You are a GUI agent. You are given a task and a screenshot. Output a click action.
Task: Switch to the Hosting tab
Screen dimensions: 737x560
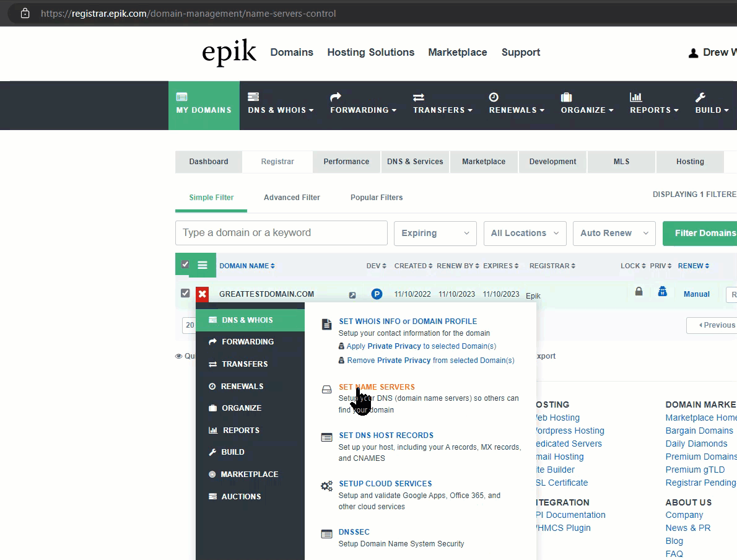[690, 162]
